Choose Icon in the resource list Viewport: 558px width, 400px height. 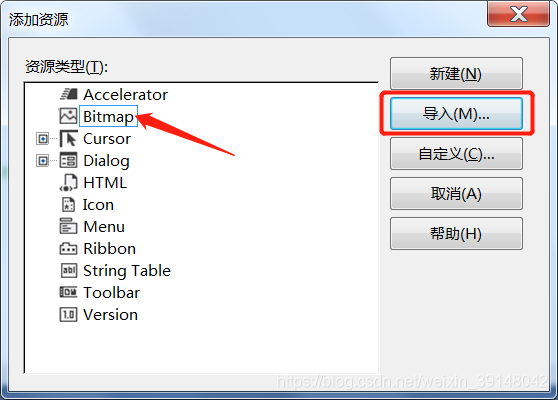(98, 205)
